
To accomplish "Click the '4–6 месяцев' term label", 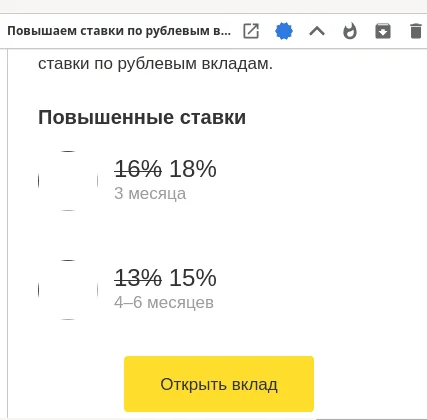I will pyautogui.click(x=164, y=303).
